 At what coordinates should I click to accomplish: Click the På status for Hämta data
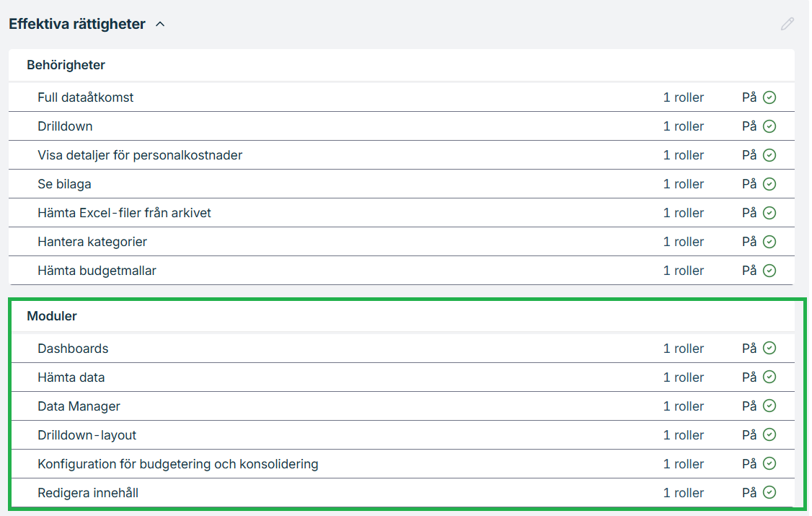coord(749,377)
